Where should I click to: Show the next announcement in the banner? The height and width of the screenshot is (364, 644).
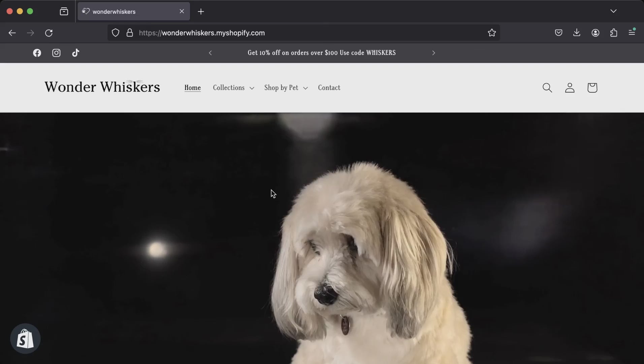click(433, 53)
